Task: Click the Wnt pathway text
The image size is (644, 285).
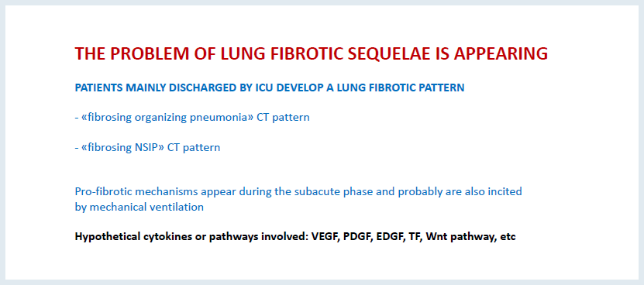Action: click(460, 237)
